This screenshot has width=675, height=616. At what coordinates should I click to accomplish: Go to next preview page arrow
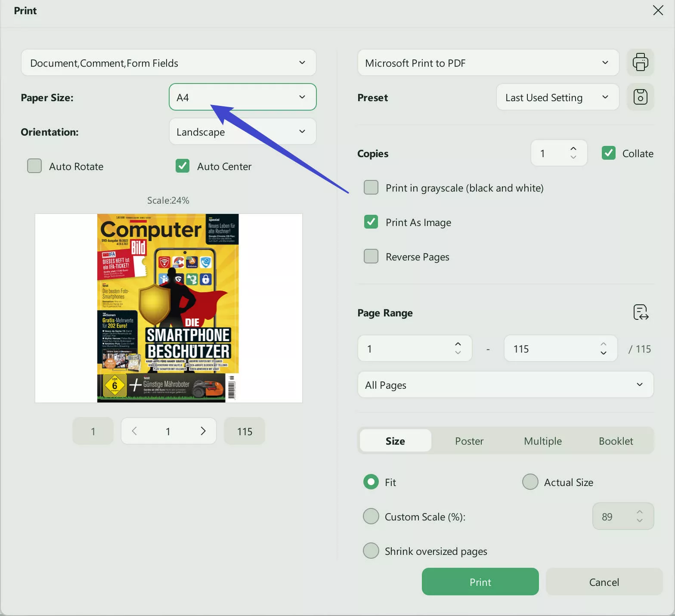click(203, 431)
